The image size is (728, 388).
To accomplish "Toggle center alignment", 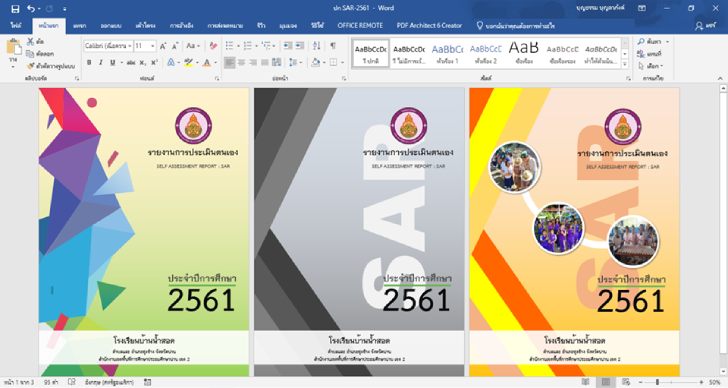I will 241,62.
